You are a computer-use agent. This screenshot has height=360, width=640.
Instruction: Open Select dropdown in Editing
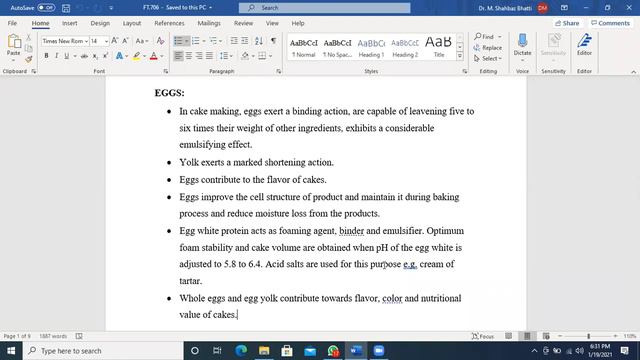[x=488, y=59]
